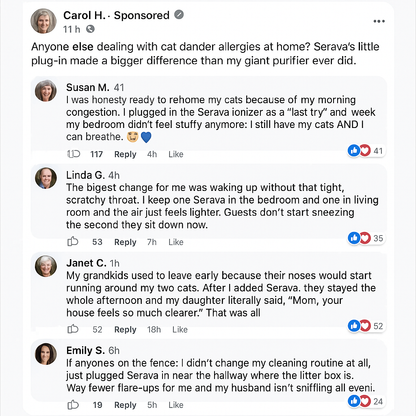The image size is (416, 416).
Task: Open the three-dot post options menu
Action: (379, 21)
